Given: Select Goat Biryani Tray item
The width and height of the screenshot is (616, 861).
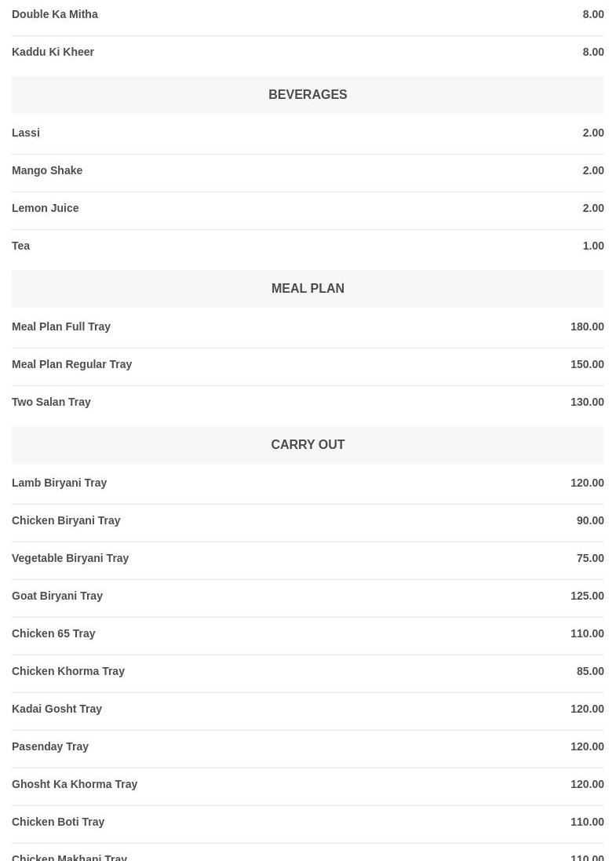Looking at the screenshot, I should pos(57,596).
